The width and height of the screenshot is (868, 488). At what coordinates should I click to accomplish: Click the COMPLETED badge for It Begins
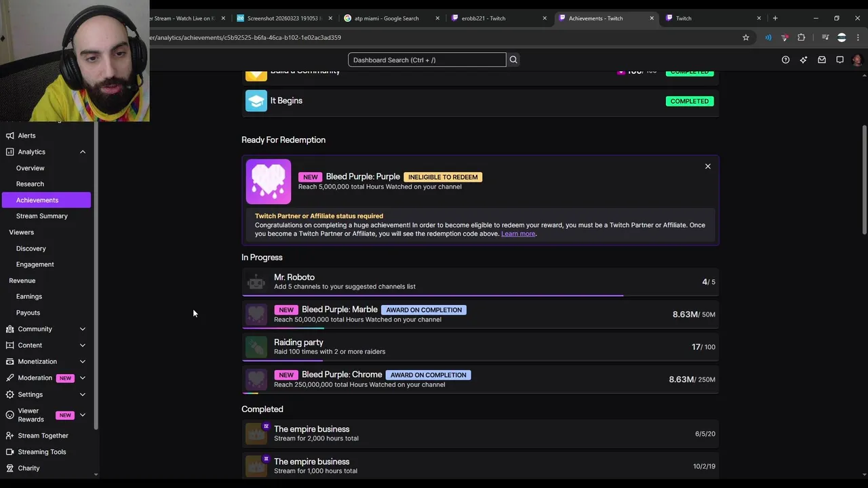click(x=690, y=101)
